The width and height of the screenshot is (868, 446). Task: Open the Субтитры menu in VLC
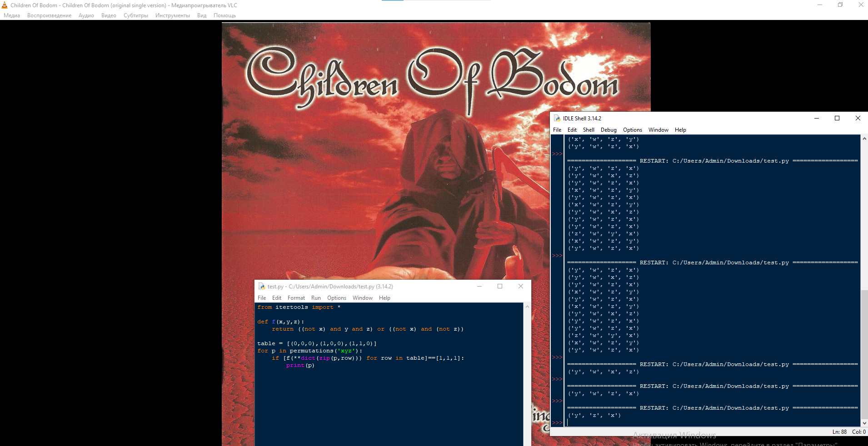pyautogui.click(x=136, y=15)
